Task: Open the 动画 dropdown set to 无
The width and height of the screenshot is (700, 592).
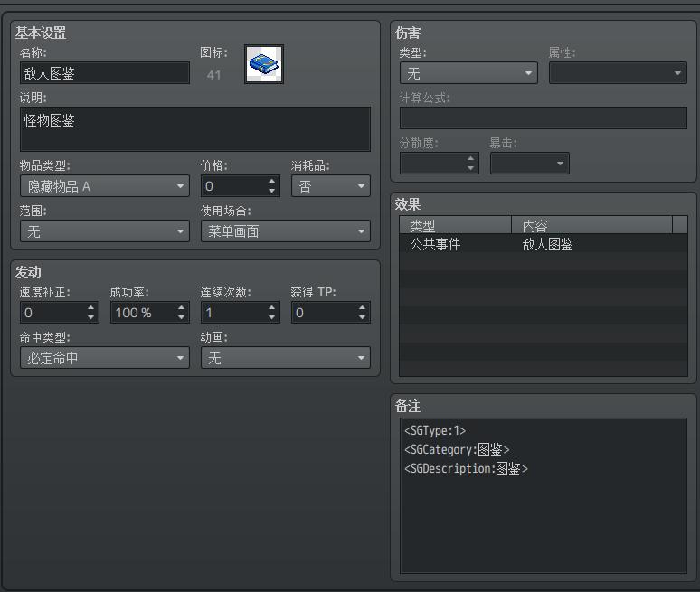Action: click(286, 358)
